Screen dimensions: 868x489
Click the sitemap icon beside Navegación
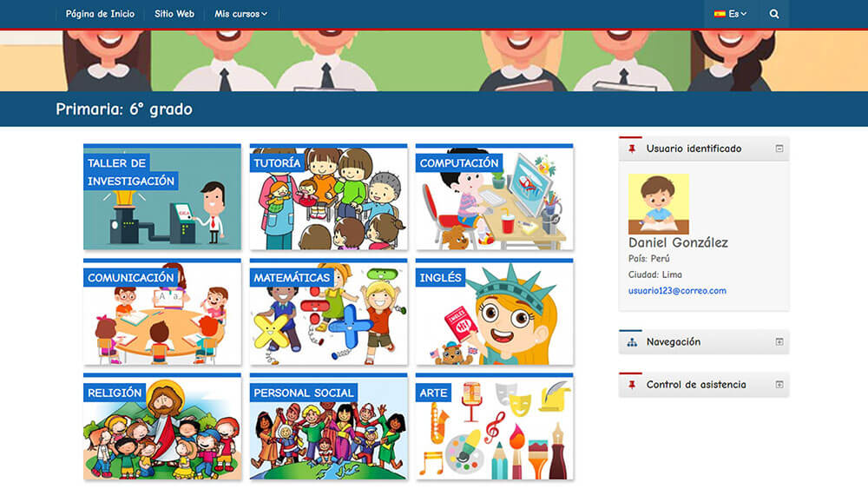[x=632, y=342]
